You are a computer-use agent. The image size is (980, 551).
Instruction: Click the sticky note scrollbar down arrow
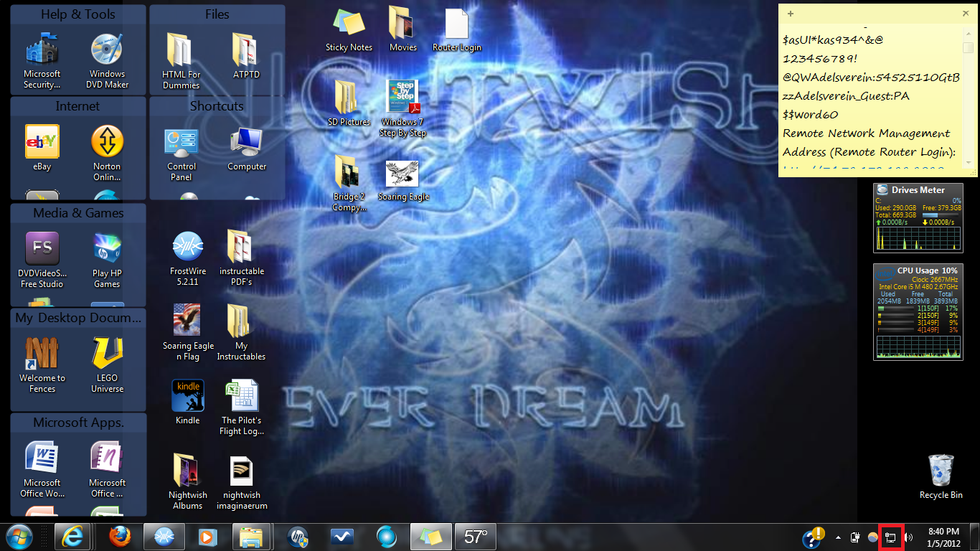pos(969,162)
